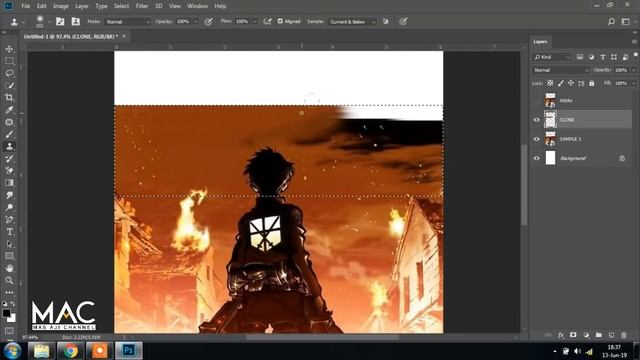The height and width of the screenshot is (360, 640).
Task: Select the Horizontal Type tool
Action: coord(9,232)
